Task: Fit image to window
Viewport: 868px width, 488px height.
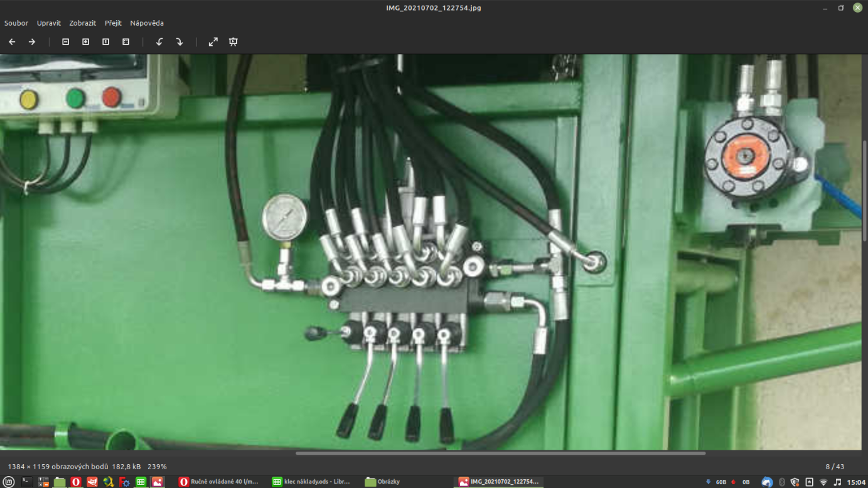Action: (x=126, y=42)
